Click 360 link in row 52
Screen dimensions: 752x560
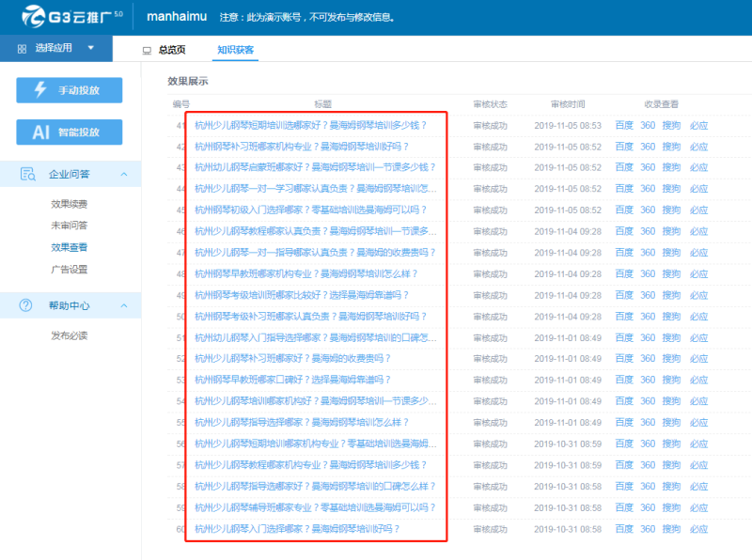[x=648, y=359]
